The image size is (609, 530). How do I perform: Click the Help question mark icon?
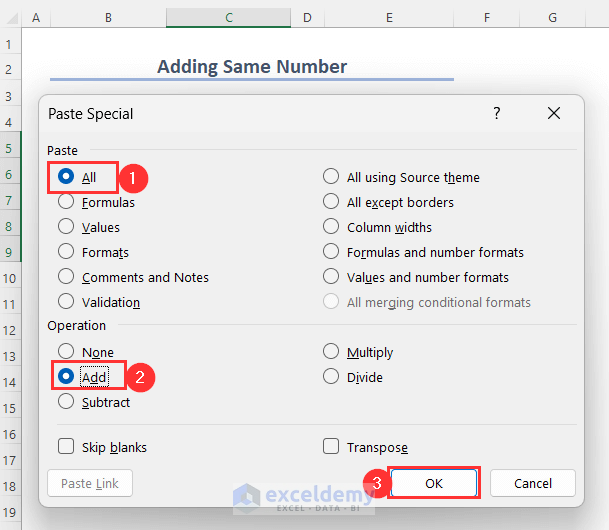(x=497, y=114)
